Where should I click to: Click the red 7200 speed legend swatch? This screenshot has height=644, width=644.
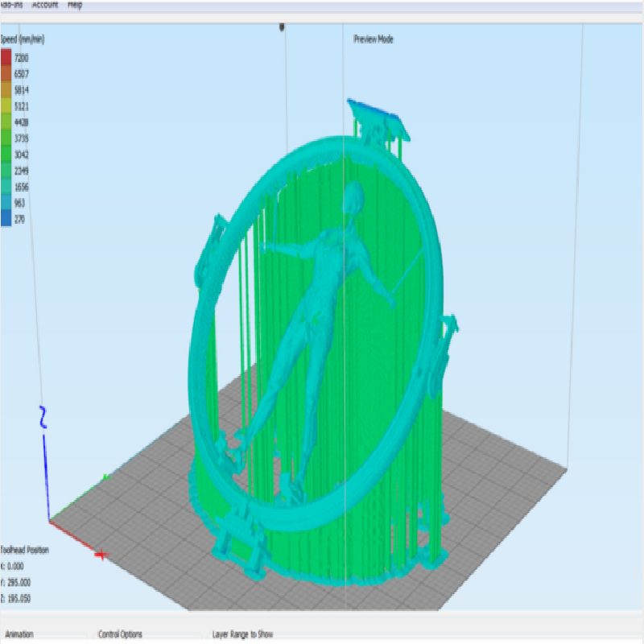coord(6,58)
